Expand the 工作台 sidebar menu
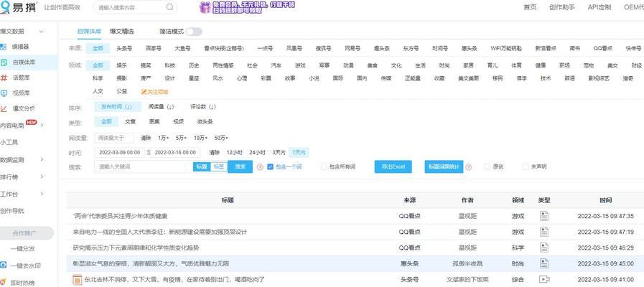The height and width of the screenshot is (287, 644). point(42,194)
